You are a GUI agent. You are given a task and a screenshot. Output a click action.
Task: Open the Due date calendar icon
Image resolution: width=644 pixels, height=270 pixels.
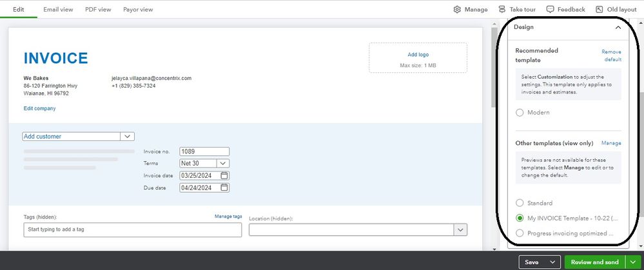(x=224, y=188)
